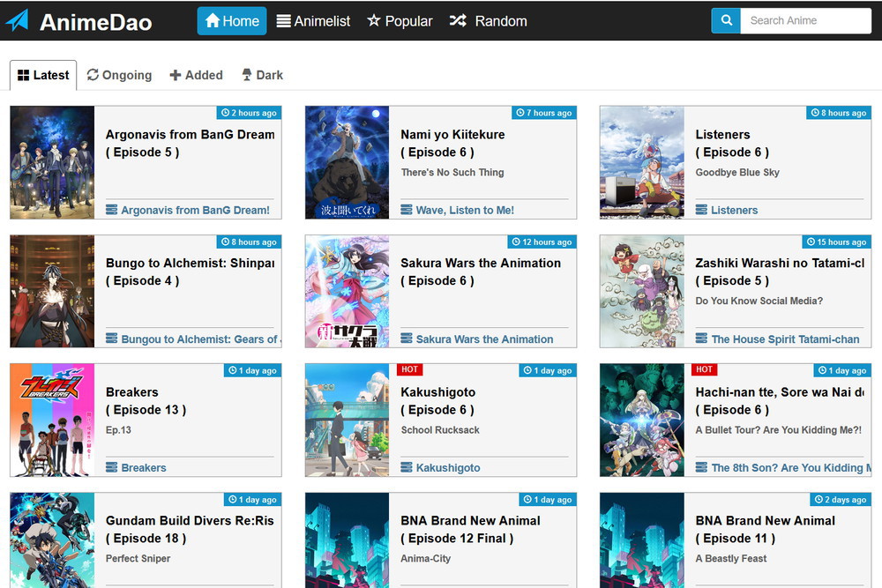
Task: Click the '7 hours ago' timestamp on Nami yo Kiitekure
Action: point(544,113)
